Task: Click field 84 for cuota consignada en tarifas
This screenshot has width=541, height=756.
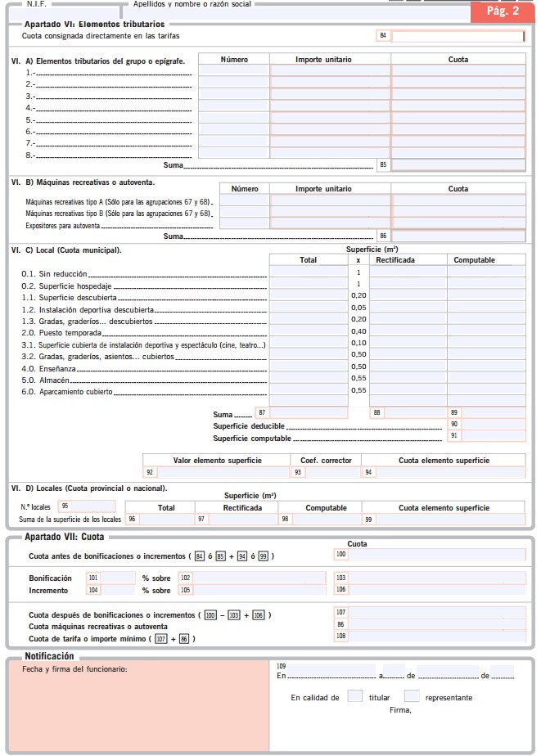Action: (458, 36)
